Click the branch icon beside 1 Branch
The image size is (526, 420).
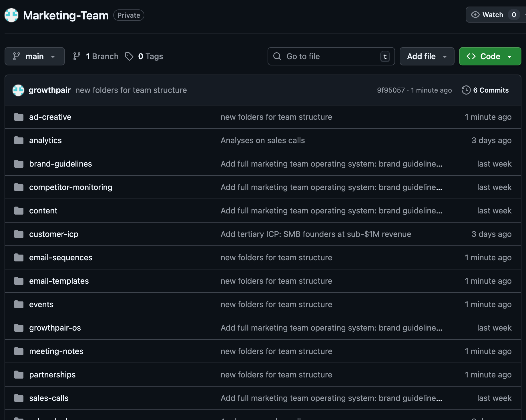coord(77,56)
